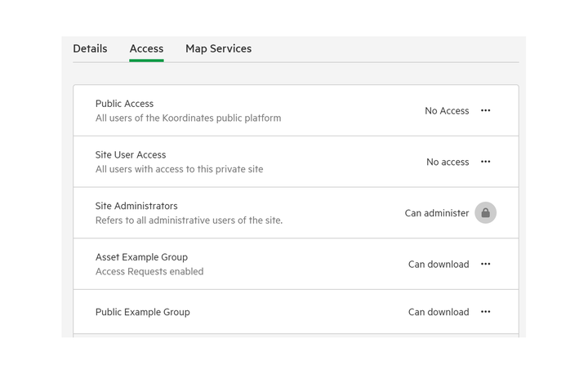The height and width of the screenshot is (374, 588).
Task: Open the Site User Access ellipsis menu
Action: point(485,162)
